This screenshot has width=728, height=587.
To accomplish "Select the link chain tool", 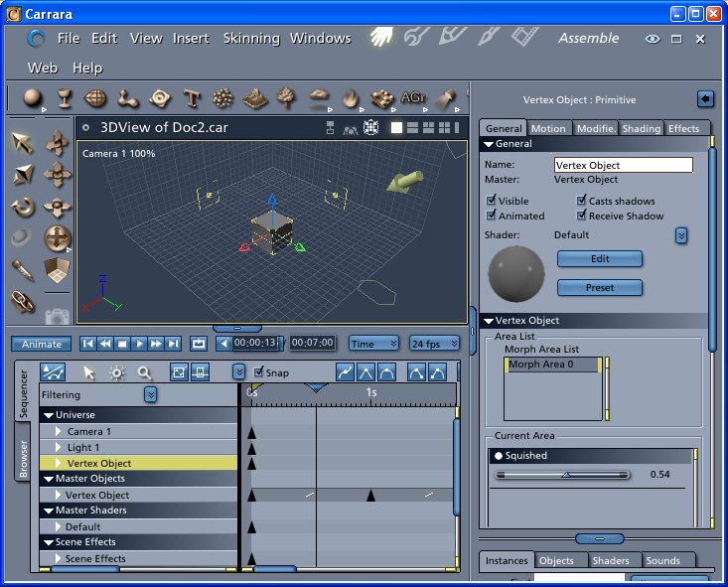I will pyautogui.click(x=23, y=302).
